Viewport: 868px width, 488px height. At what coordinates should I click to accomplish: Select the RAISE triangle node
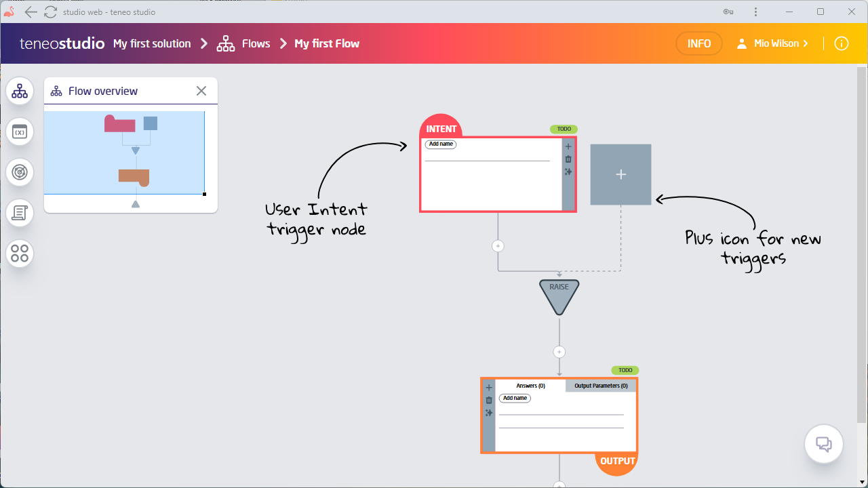(559, 294)
